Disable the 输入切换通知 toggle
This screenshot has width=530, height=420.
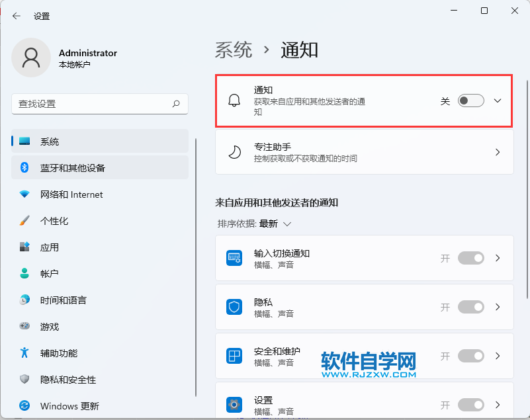470,258
